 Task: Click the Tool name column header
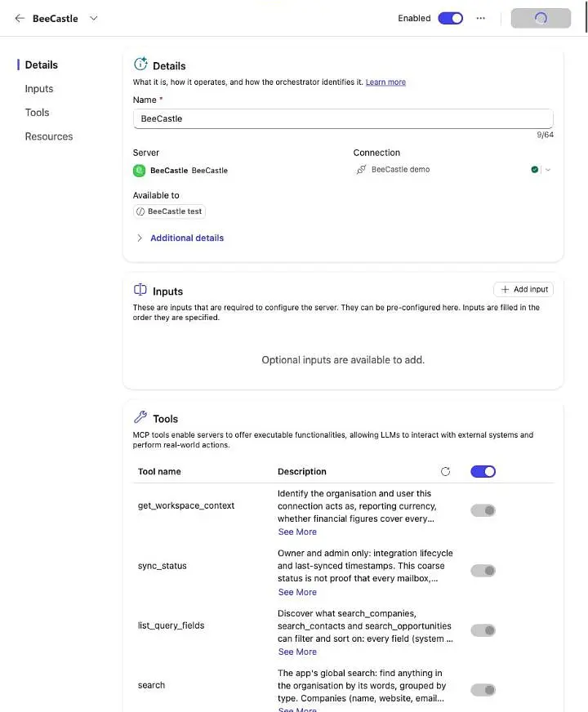[159, 471]
